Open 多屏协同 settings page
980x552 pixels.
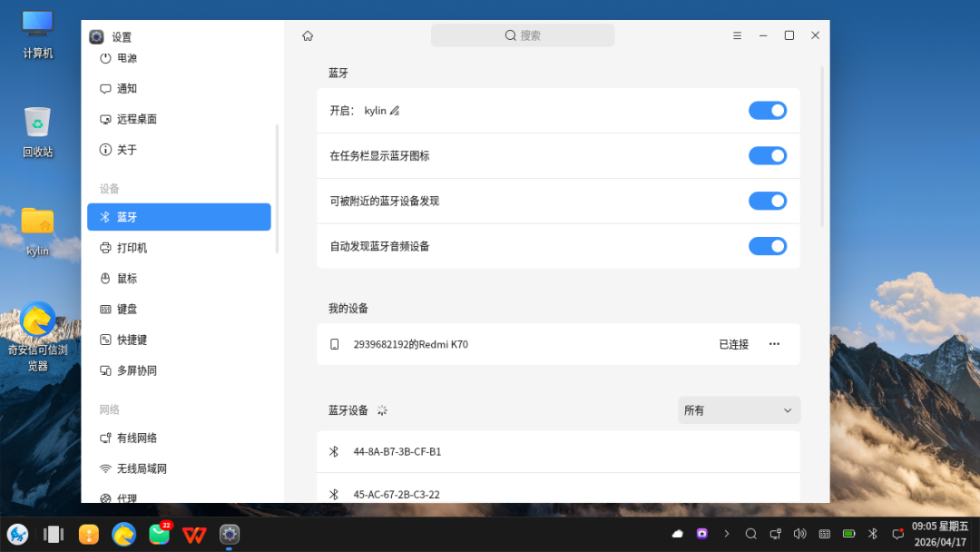pos(179,370)
